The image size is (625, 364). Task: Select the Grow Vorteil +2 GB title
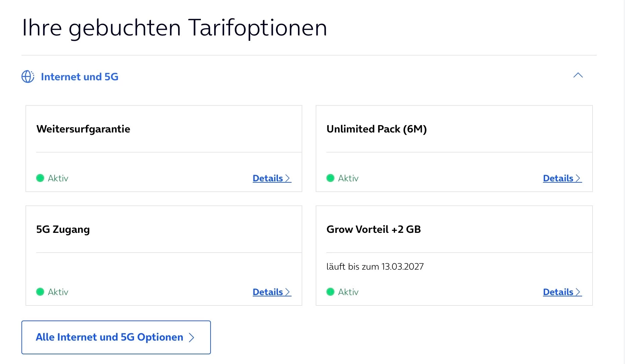[x=374, y=229]
